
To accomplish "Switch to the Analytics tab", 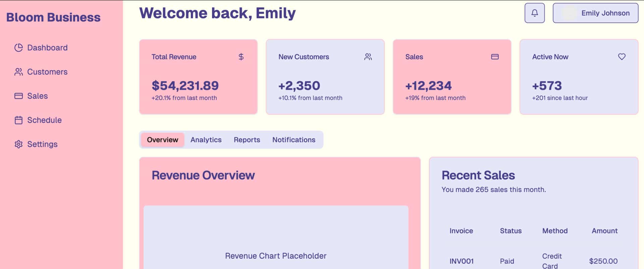I will coord(206,140).
